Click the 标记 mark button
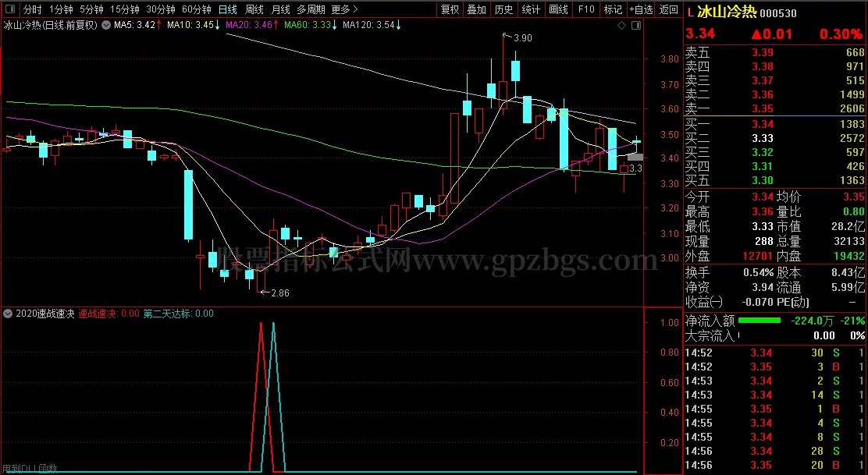The image size is (868, 475). coord(613,9)
